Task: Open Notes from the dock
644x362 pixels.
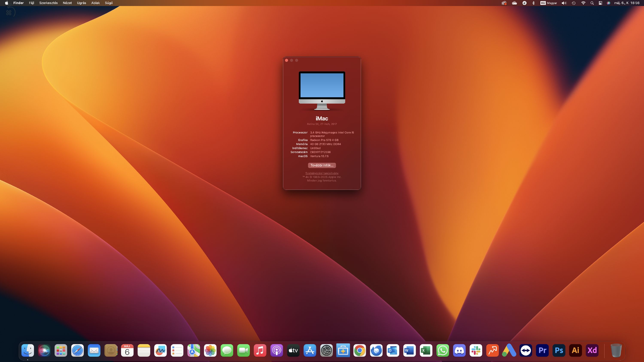Action: (x=144, y=350)
